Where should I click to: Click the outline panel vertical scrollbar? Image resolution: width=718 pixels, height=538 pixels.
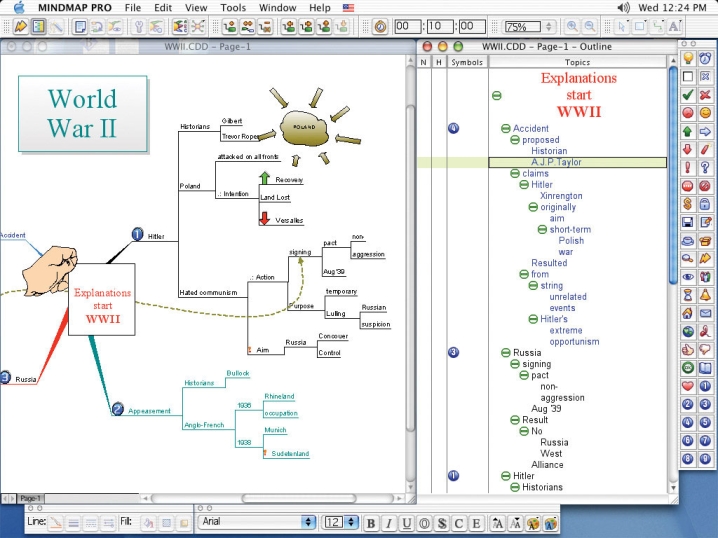pyautogui.click(x=673, y=250)
